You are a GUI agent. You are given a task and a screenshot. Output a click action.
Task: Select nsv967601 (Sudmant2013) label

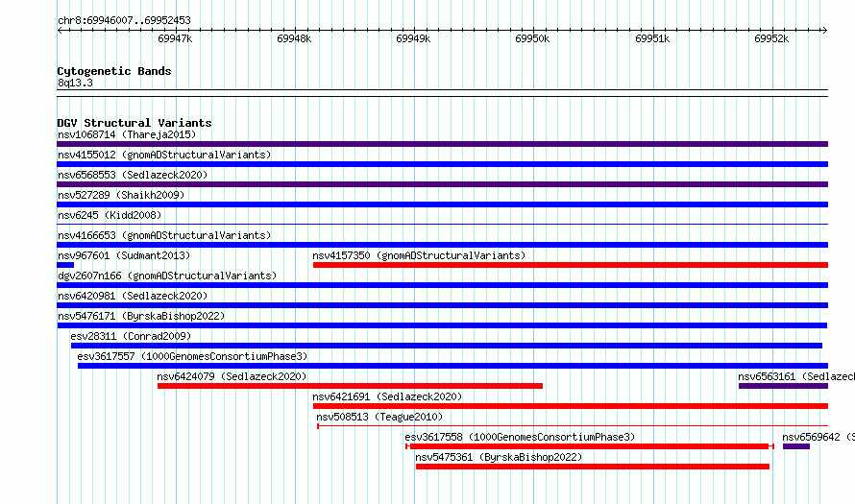(124, 255)
